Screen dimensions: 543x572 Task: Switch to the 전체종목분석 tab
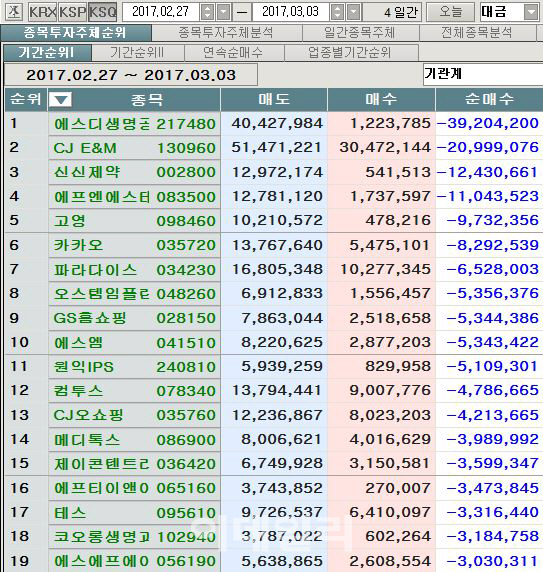[477, 33]
